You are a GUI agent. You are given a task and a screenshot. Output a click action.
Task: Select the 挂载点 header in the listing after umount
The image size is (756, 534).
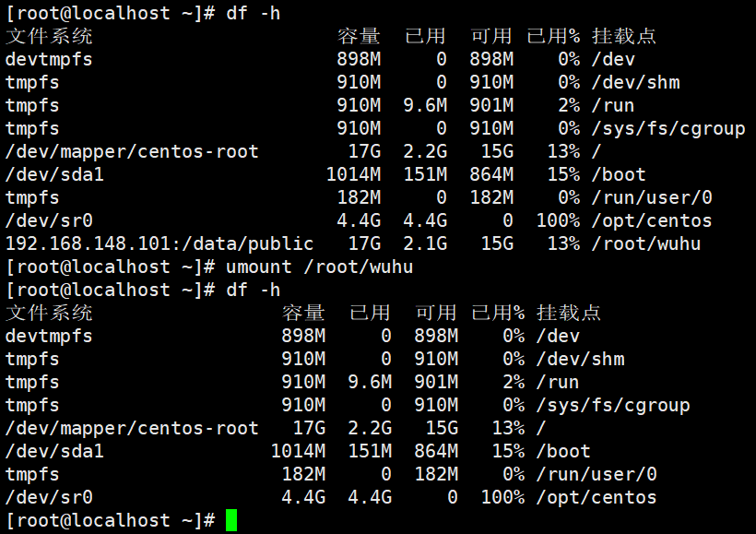569,313
